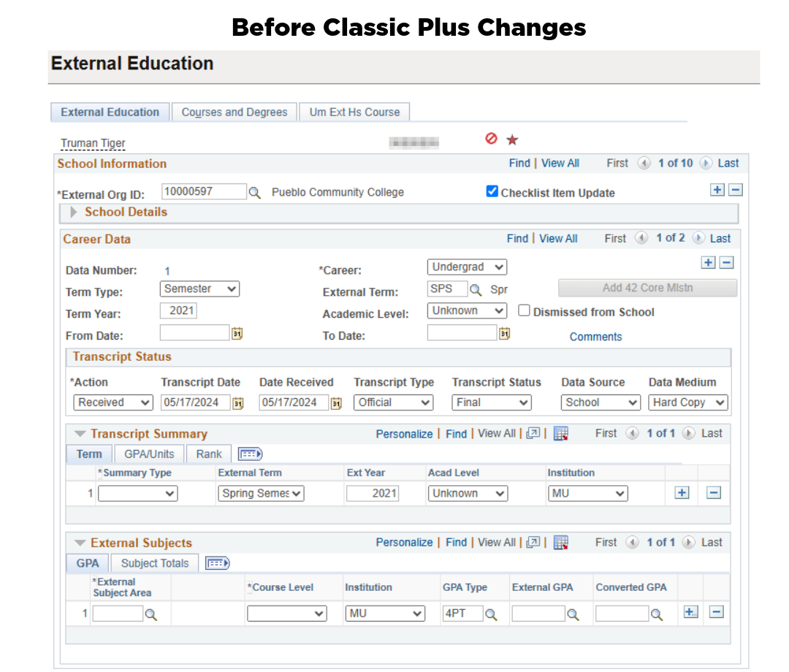
Task: Open the From Date calendar picker
Action: pyautogui.click(x=237, y=332)
